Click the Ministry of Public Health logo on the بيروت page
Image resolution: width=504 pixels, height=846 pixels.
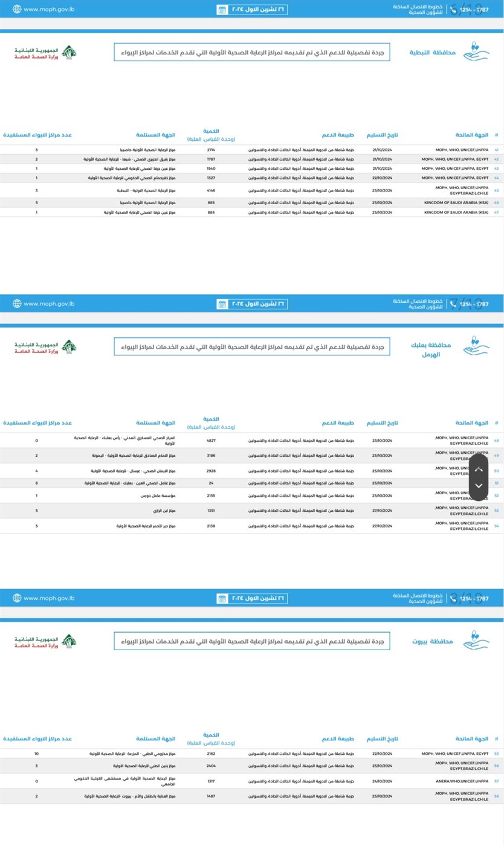click(46, 641)
